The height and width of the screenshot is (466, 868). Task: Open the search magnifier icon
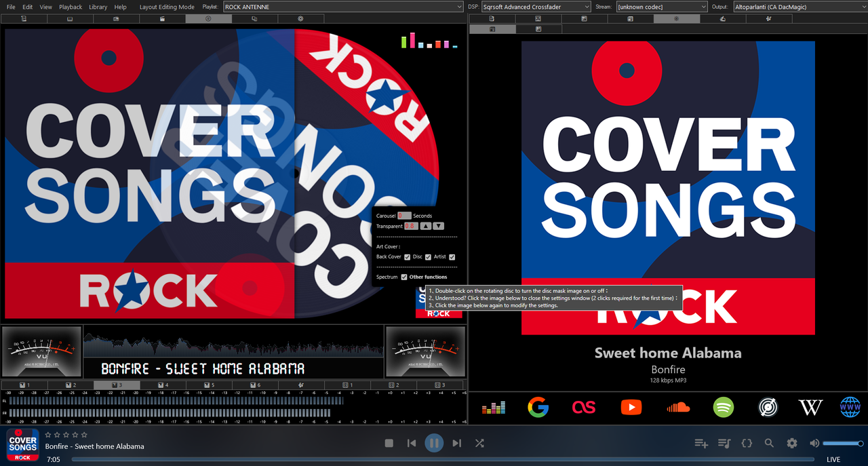click(769, 443)
